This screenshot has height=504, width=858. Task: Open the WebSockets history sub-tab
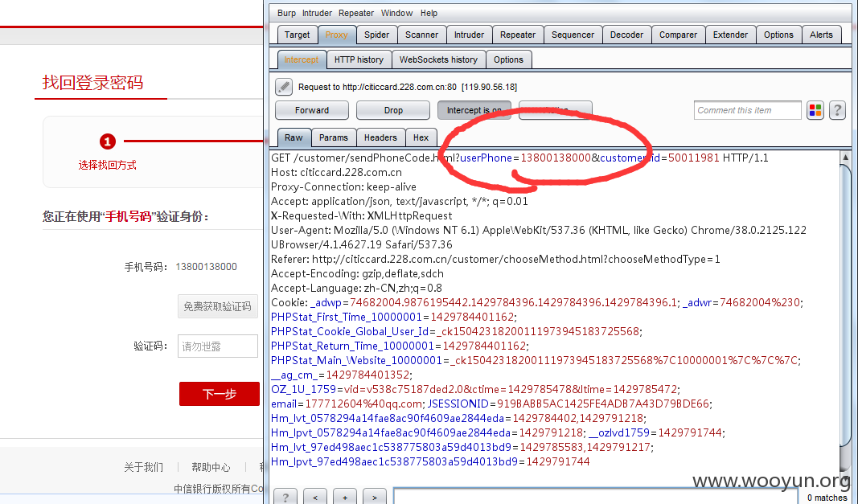(x=438, y=59)
